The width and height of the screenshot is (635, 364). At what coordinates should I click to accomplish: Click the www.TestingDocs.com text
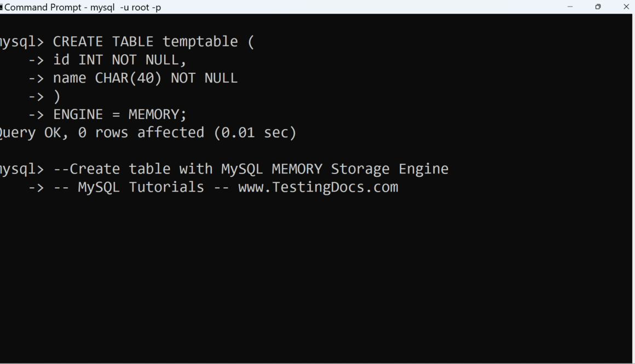tap(317, 187)
